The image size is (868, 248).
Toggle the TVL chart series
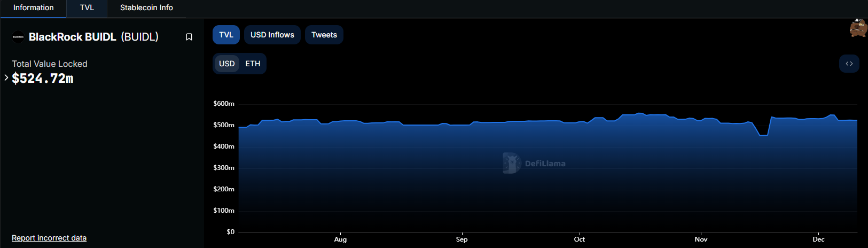tap(226, 35)
